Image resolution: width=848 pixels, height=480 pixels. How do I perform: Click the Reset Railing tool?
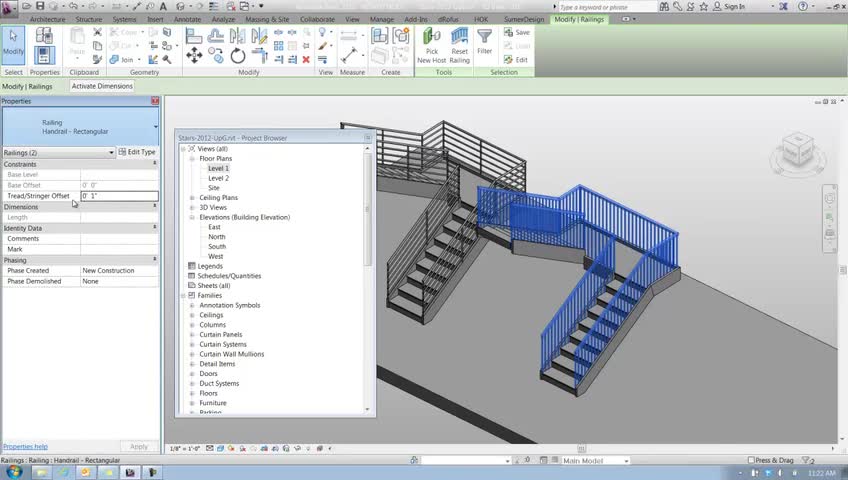tap(459, 45)
